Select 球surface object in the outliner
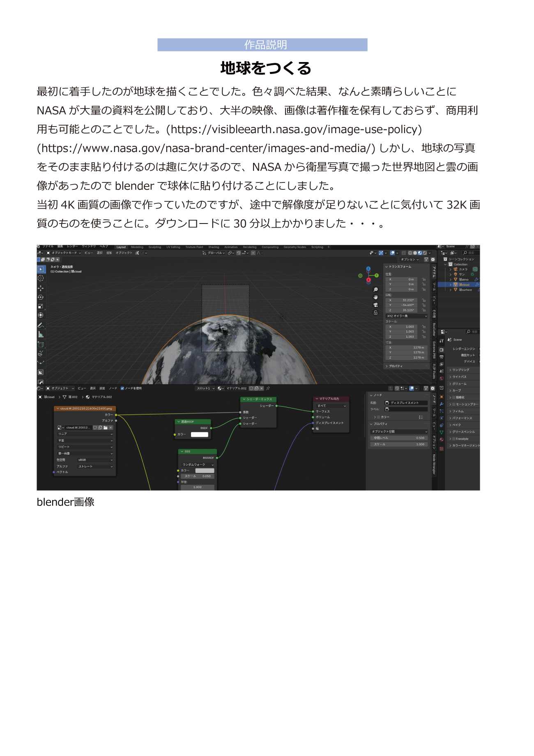 point(465,290)
